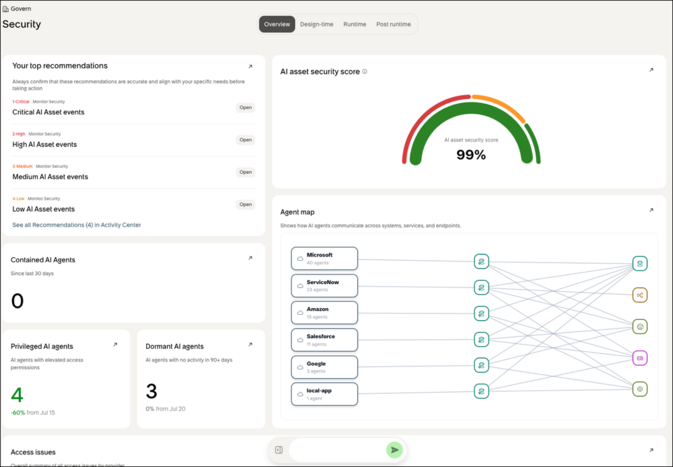Switch to the Post runtime tab
The width and height of the screenshot is (673, 467).
394,24
